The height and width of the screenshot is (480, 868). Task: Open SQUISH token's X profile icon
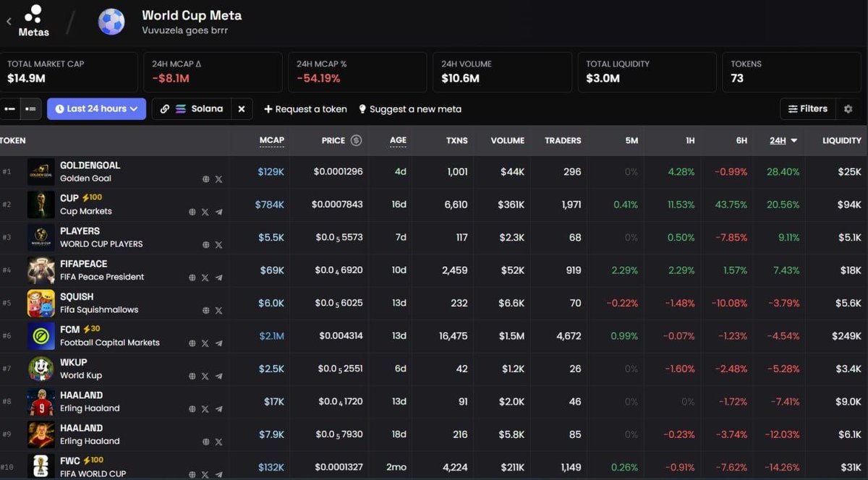tap(219, 311)
